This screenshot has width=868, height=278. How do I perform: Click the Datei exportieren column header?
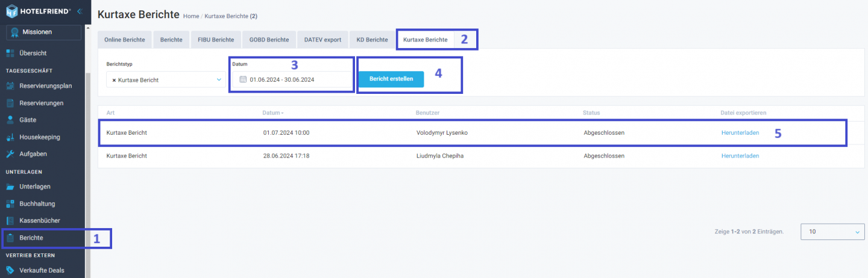743,113
